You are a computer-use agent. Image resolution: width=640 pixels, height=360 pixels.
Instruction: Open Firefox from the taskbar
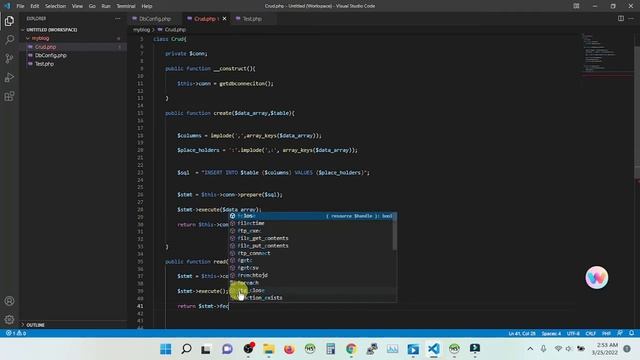289,349
